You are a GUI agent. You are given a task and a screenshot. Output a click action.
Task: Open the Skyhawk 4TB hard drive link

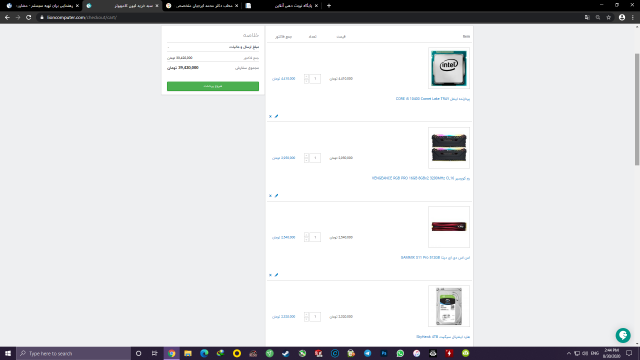click(x=443, y=337)
